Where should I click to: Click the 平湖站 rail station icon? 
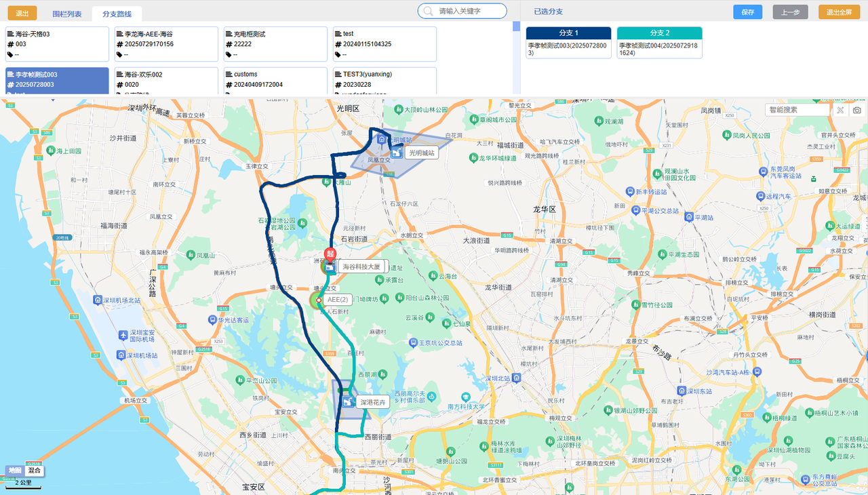pos(688,218)
